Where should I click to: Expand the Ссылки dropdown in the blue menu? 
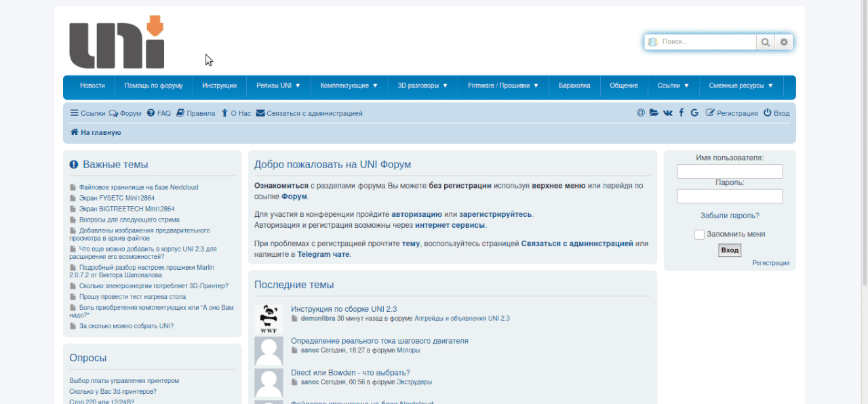click(673, 85)
